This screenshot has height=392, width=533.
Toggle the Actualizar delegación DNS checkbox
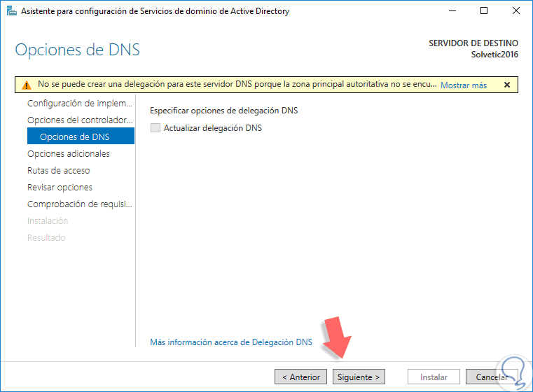[x=155, y=128]
